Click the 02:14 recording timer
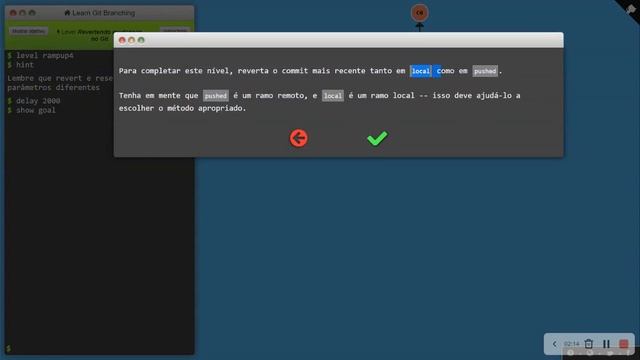Screen dimensions: 640x360 [571, 344]
